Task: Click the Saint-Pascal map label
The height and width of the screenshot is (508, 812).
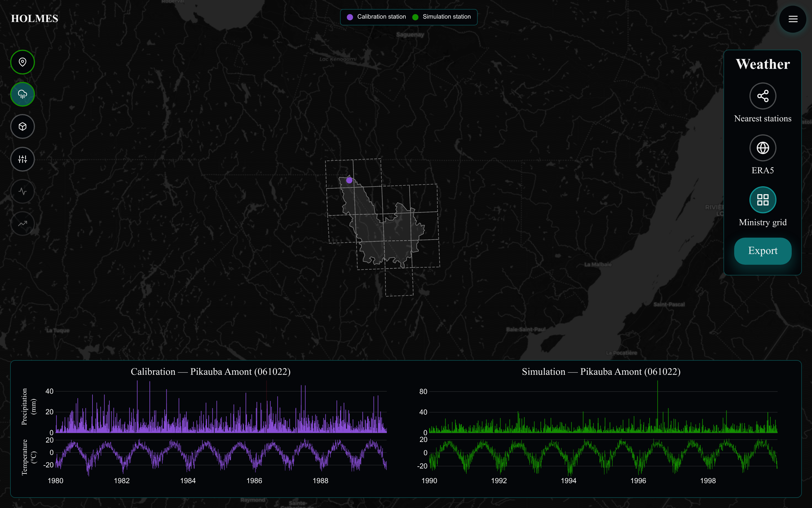Action: [669, 305]
